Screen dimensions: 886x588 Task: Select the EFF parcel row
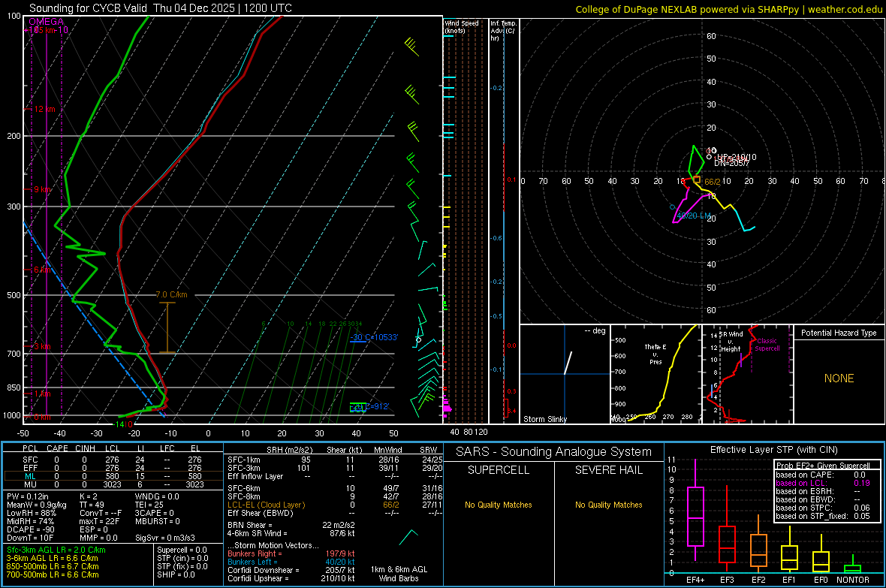pyautogui.click(x=113, y=468)
